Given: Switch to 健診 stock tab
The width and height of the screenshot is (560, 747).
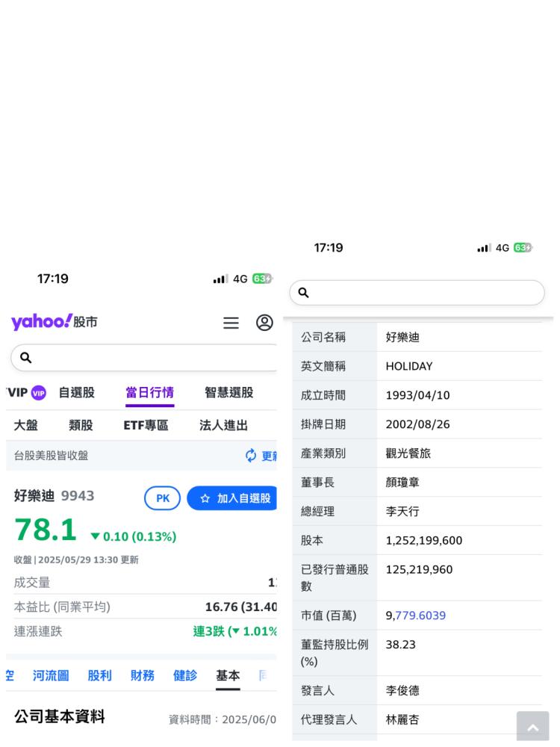Looking at the screenshot, I should coord(185,675).
